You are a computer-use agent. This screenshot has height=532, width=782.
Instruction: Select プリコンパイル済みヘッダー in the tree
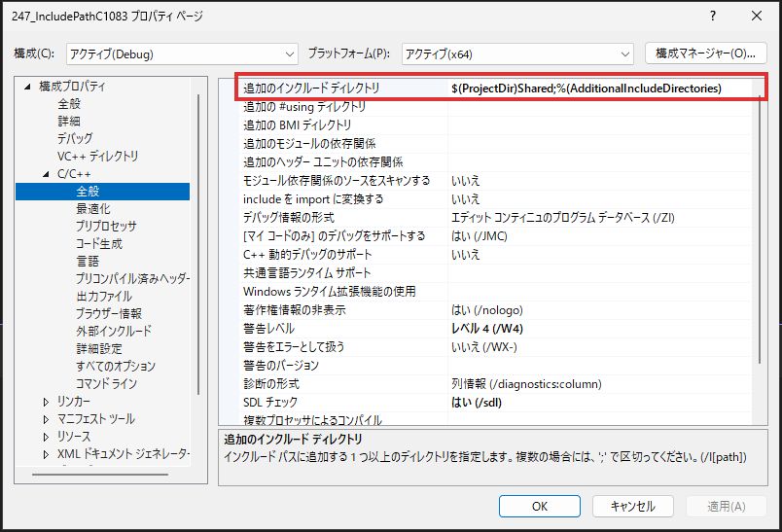[x=132, y=279]
